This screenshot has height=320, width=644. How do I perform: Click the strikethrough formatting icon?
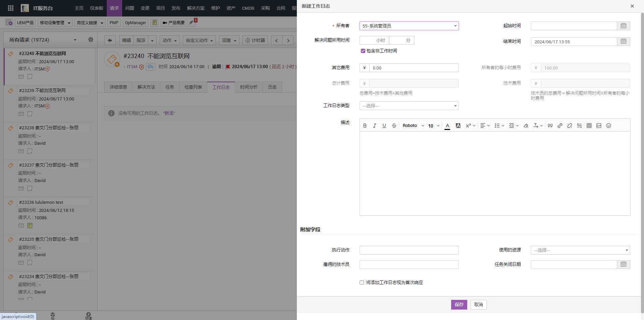point(394,126)
